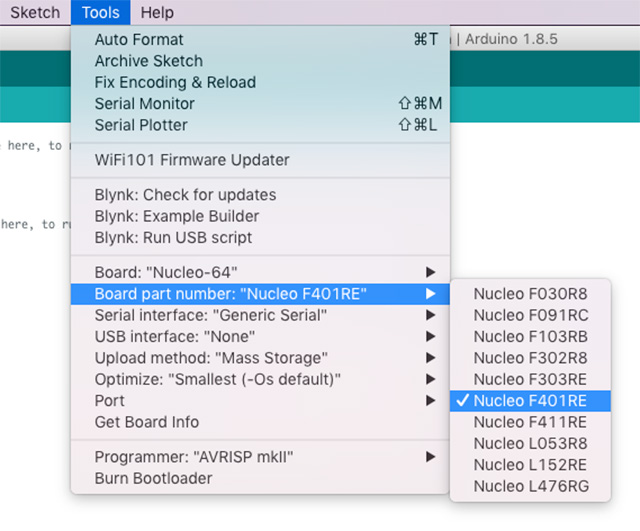Click Blynk: Example Builder

[x=177, y=216]
